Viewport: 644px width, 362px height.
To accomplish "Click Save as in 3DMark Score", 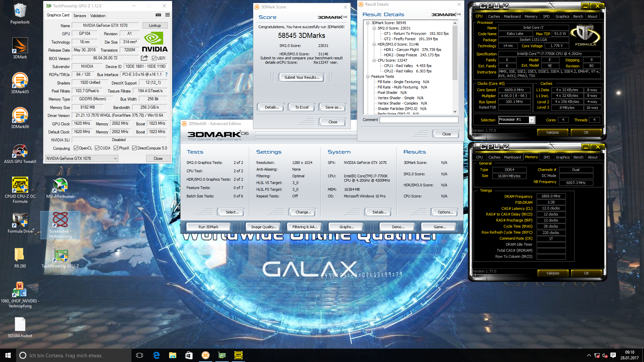I will 333,107.
